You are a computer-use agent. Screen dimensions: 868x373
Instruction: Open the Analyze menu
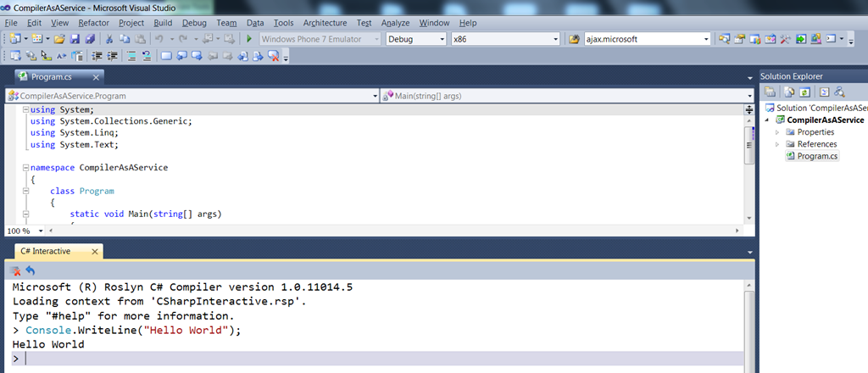(395, 23)
